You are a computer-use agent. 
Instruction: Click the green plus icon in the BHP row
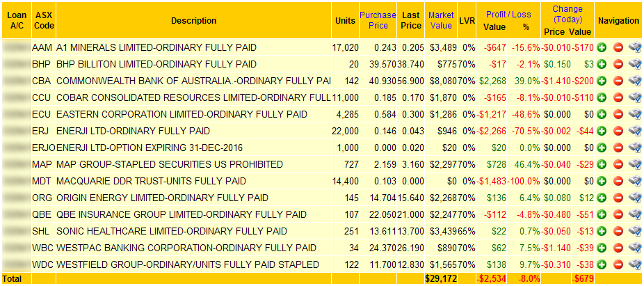point(602,65)
